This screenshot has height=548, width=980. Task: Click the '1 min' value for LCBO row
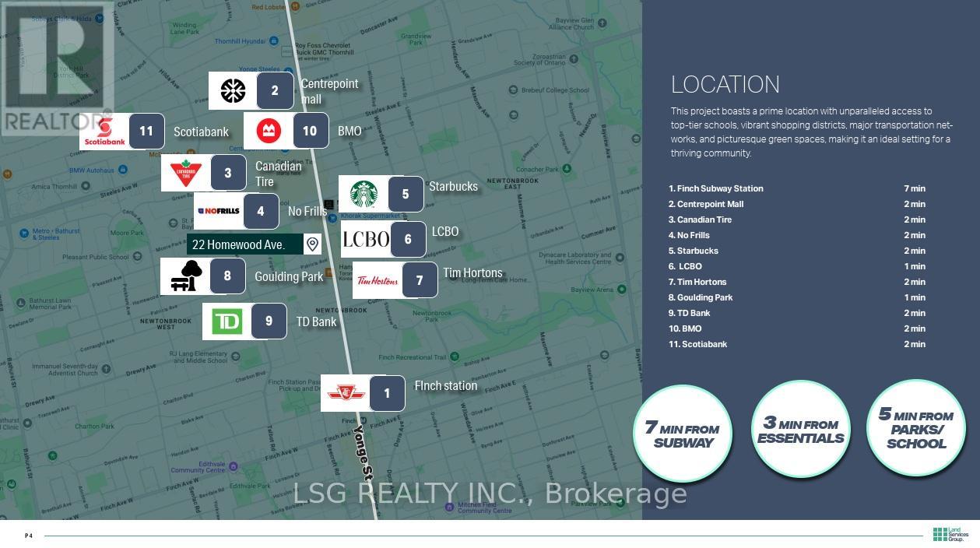[x=915, y=266]
